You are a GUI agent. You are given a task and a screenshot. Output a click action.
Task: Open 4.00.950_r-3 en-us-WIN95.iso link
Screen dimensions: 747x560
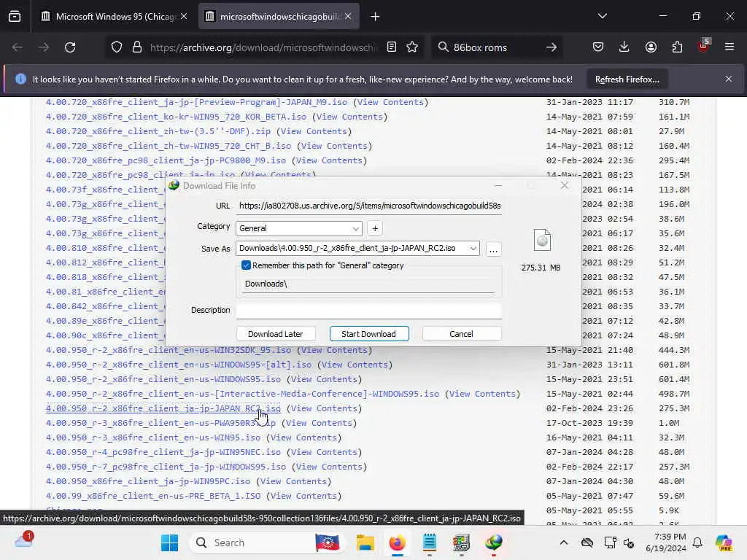153,437
